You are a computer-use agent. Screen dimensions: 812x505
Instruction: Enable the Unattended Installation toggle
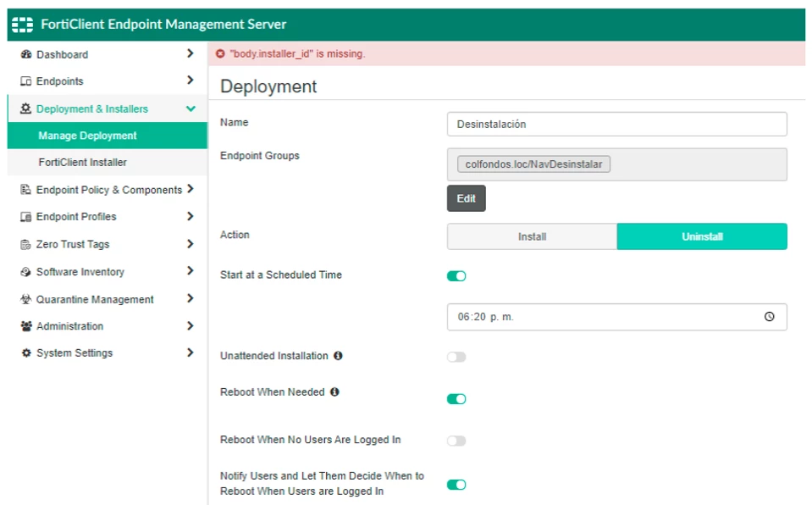456,357
